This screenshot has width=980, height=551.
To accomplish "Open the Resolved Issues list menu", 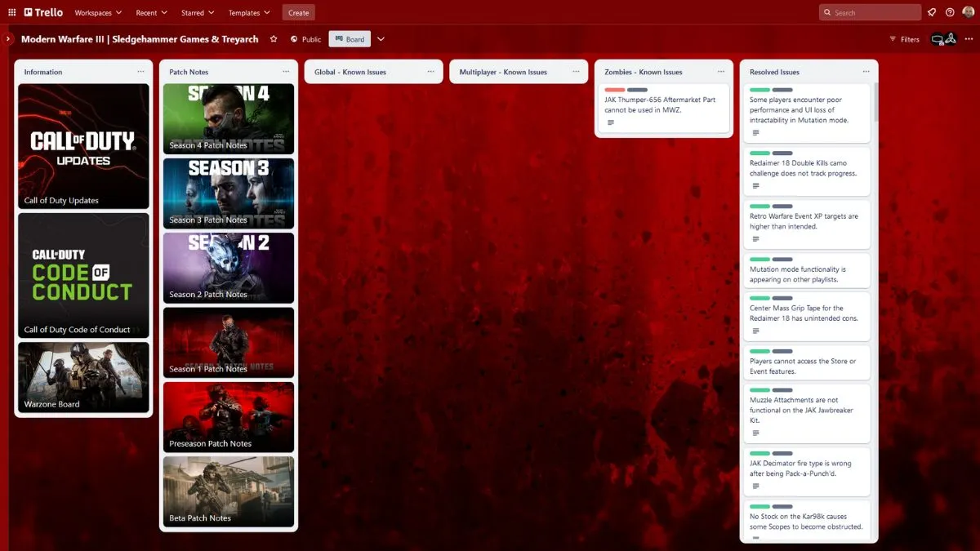I will [868, 72].
